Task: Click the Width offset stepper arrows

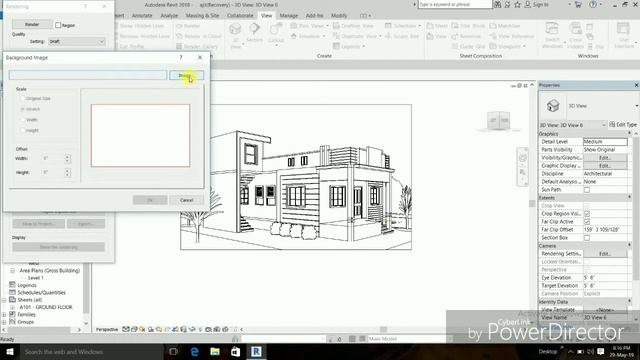Action: (67, 158)
